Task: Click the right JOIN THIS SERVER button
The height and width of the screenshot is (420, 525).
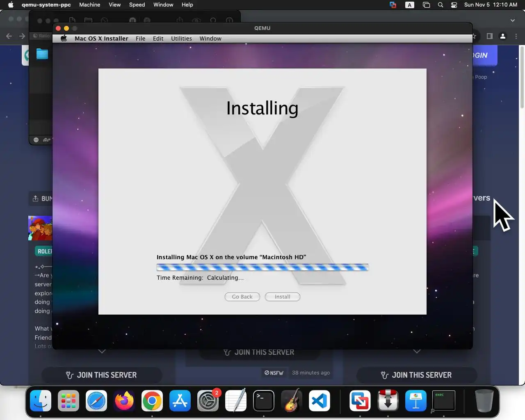Action: click(x=417, y=375)
